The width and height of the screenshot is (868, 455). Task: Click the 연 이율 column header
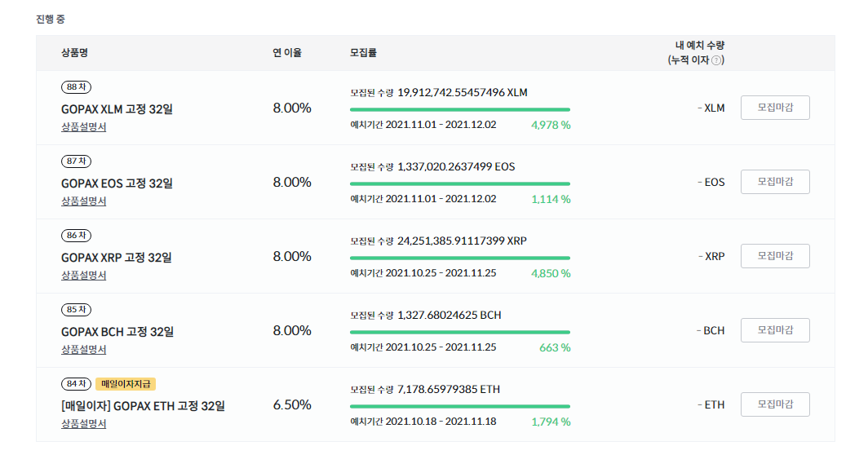click(x=287, y=52)
